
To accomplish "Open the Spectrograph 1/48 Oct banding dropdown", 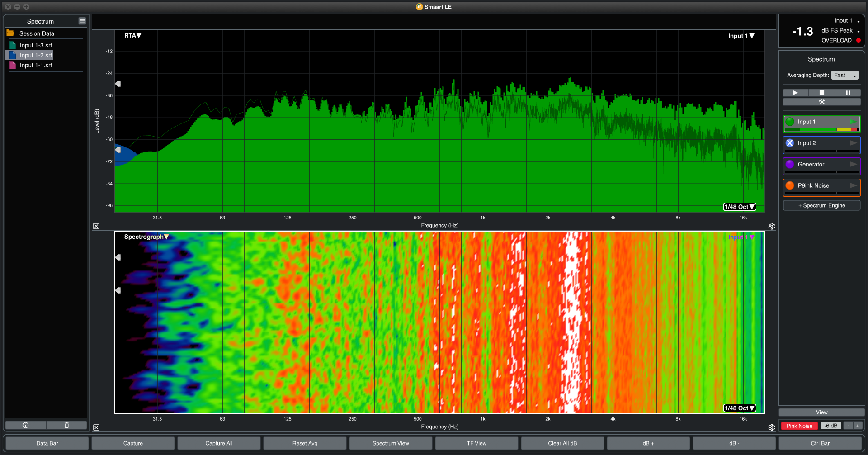I will (740, 408).
